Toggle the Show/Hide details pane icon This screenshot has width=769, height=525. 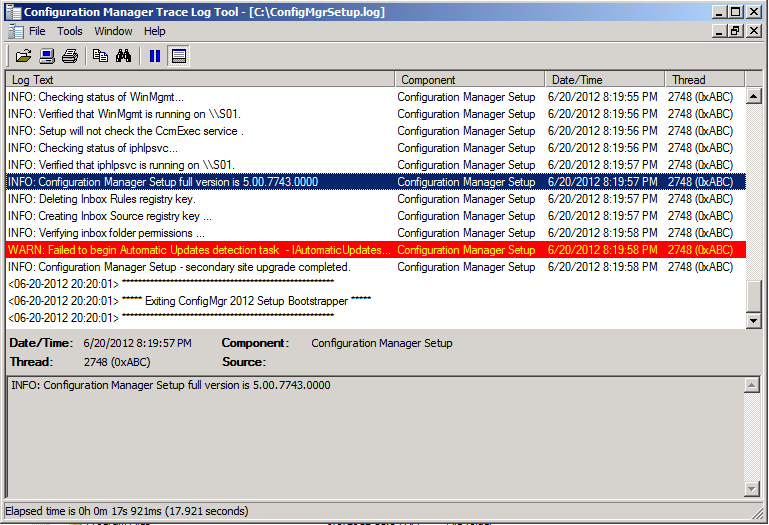coord(179,56)
